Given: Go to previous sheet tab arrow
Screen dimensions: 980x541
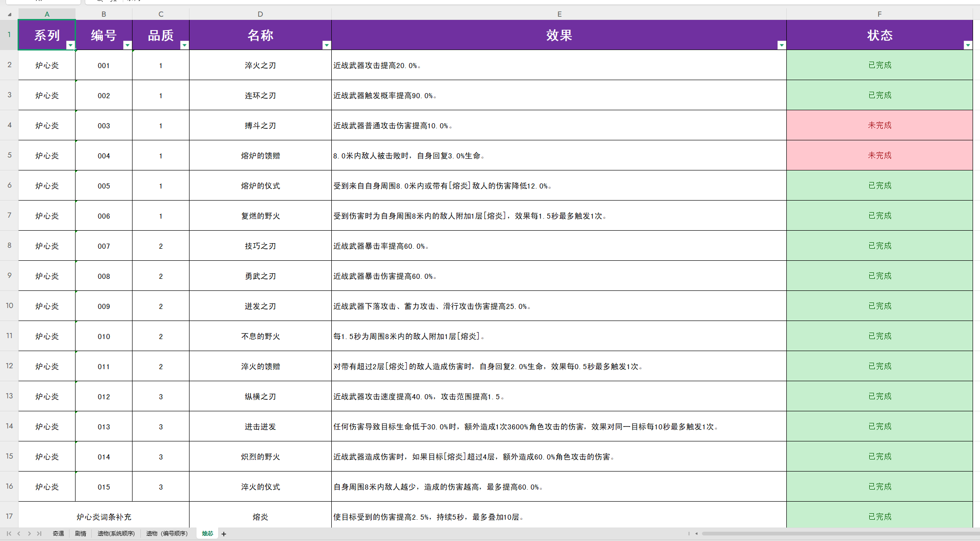Looking at the screenshot, I should tap(19, 534).
